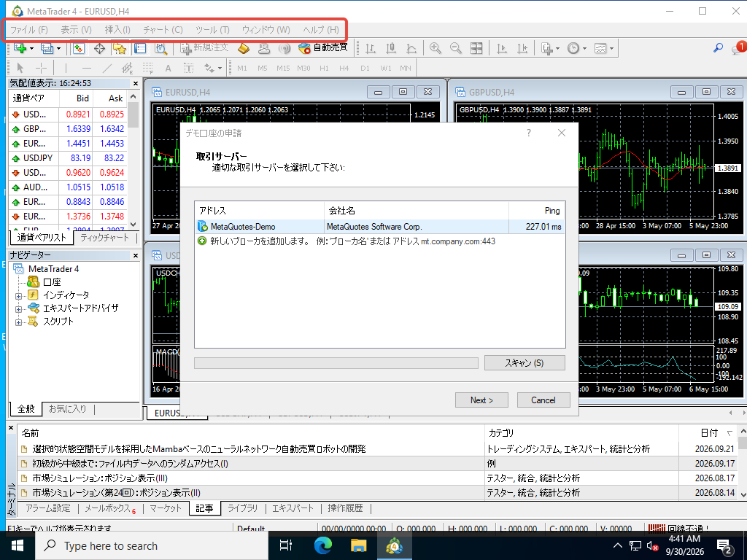Click the chart templates icon
The width and height of the screenshot is (747, 560).
pyautogui.click(x=600, y=48)
